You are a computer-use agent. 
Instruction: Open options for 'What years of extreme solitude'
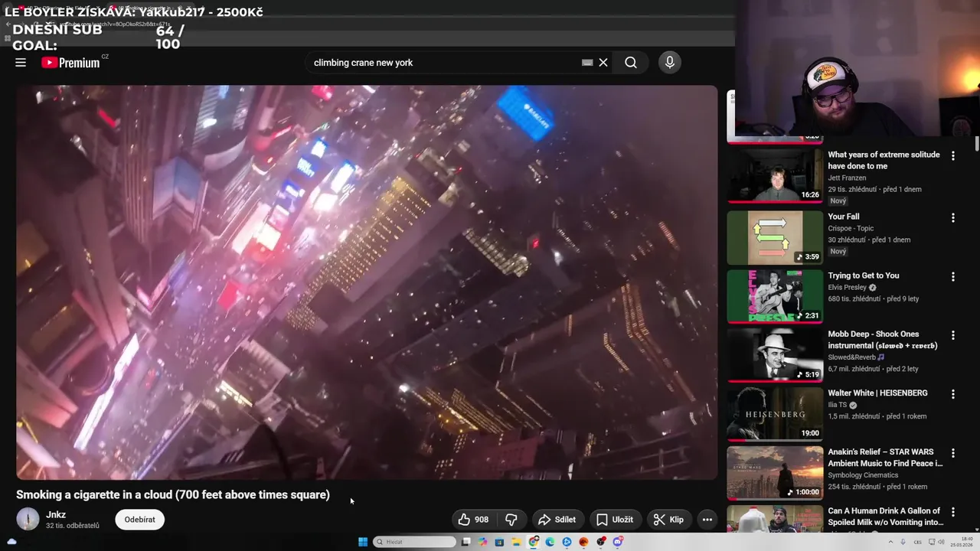click(x=953, y=156)
